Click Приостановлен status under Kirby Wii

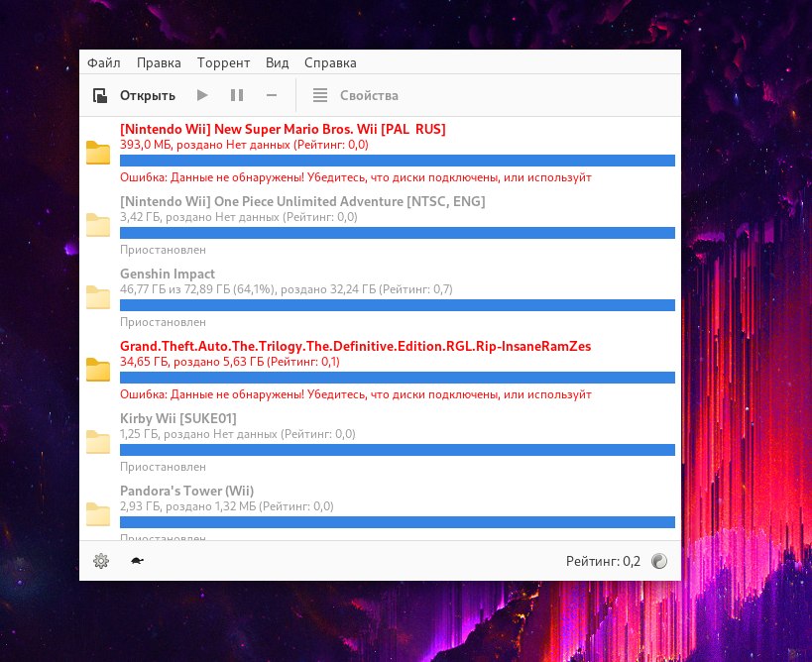[164, 467]
